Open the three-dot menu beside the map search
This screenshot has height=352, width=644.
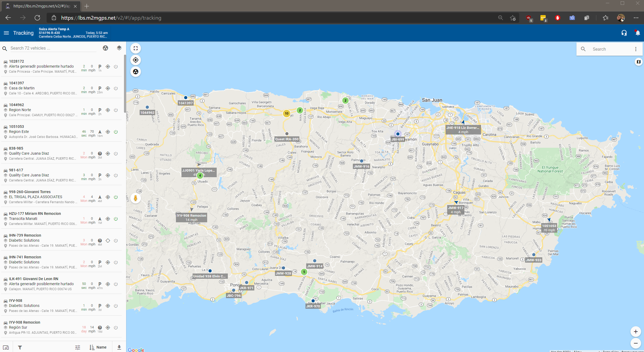click(x=635, y=49)
